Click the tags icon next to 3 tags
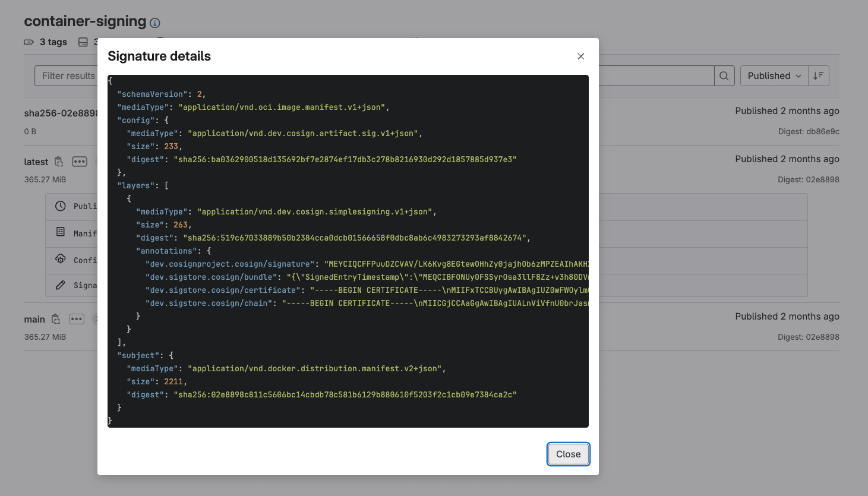The width and height of the screenshot is (868, 496). [x=29, y=42]
